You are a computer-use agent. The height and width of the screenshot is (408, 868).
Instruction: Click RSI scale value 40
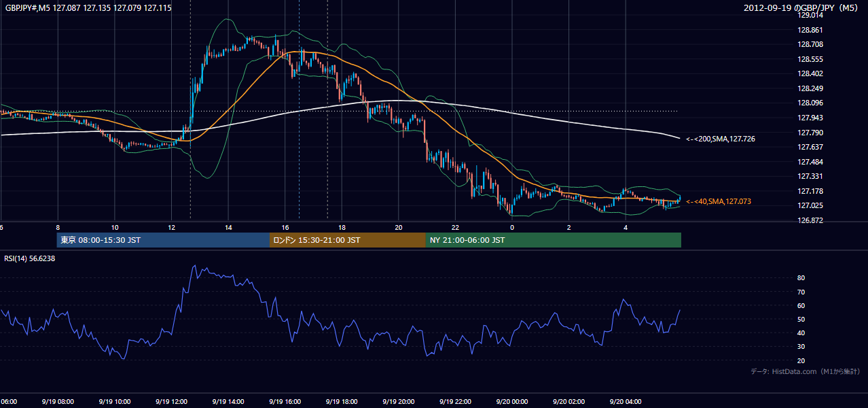click(801, 333)
